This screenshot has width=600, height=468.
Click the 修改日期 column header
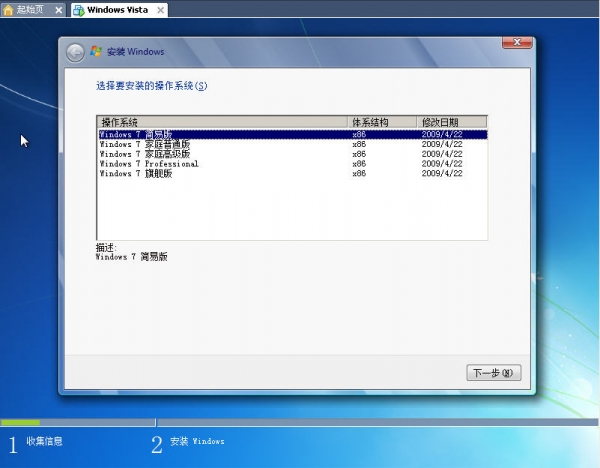[x=452, y=122]
